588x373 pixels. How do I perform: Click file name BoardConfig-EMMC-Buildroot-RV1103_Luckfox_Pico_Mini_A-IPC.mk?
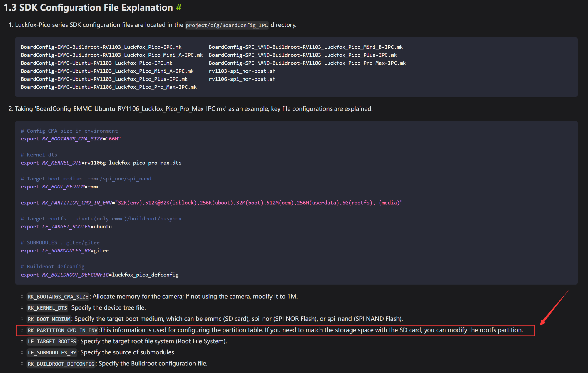[112, 55]
